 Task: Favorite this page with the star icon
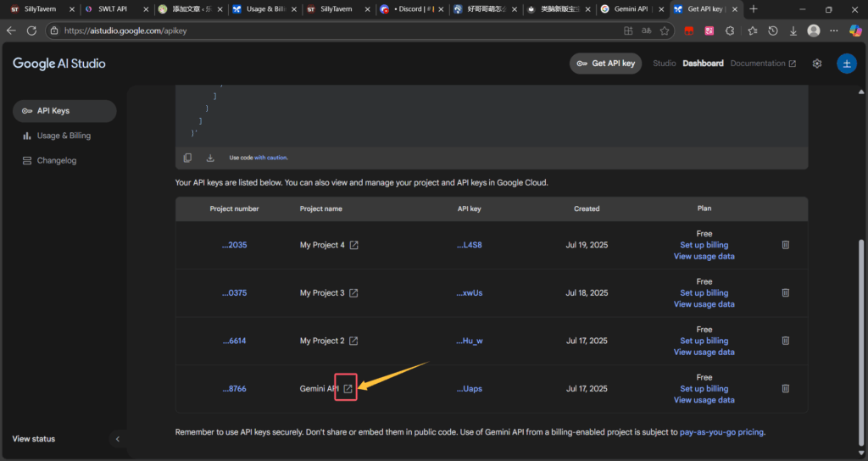tap(665, 31)
